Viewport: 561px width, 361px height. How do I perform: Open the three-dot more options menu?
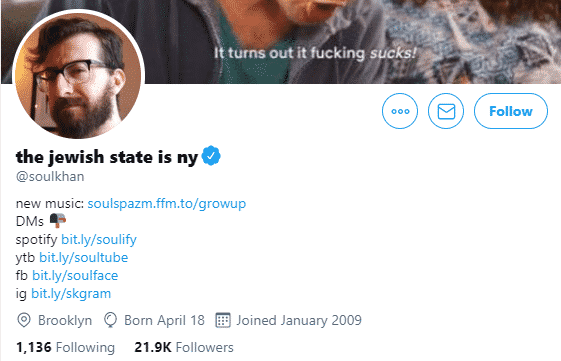[400, 111]
